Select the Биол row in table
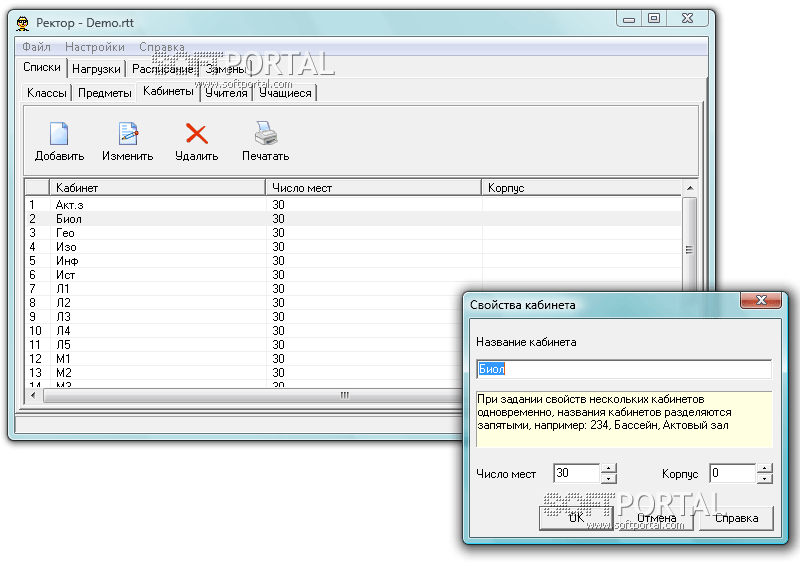This screenshot has width=800, height=562. click(x=353, y=219)
